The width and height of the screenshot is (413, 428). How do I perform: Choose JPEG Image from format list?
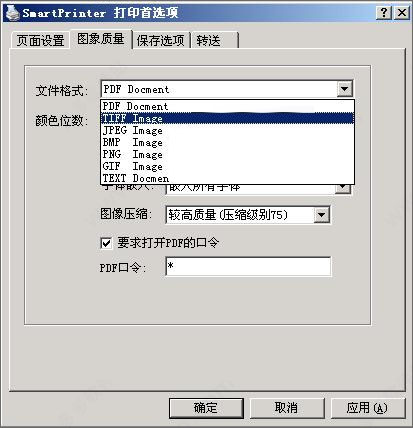(227, 130)
